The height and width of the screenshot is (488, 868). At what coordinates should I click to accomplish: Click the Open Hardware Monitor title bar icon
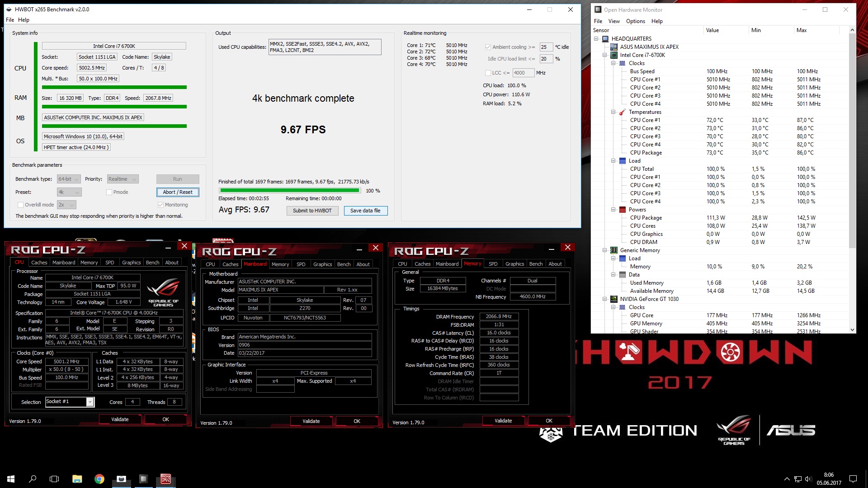(x=598, y=9)
